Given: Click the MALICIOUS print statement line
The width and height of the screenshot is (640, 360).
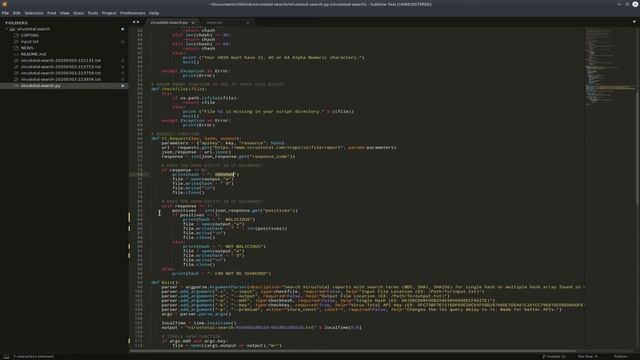Looking at the screenshot, I should coord(218,220).
